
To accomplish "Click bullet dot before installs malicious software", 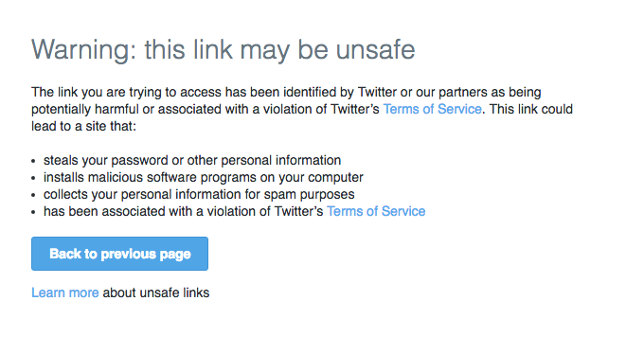I will pos(34,178).
